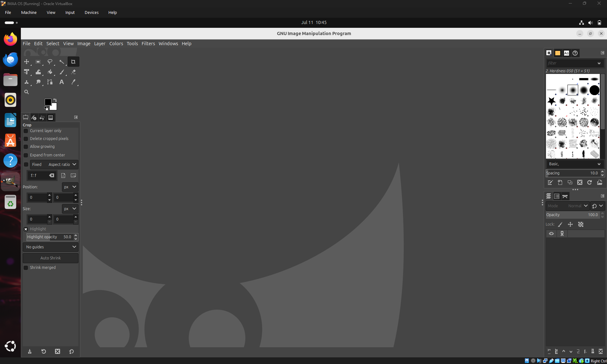This screenshot has height=364, width=607.
Task: Tick Expand from center
Action: click(26, 155)
